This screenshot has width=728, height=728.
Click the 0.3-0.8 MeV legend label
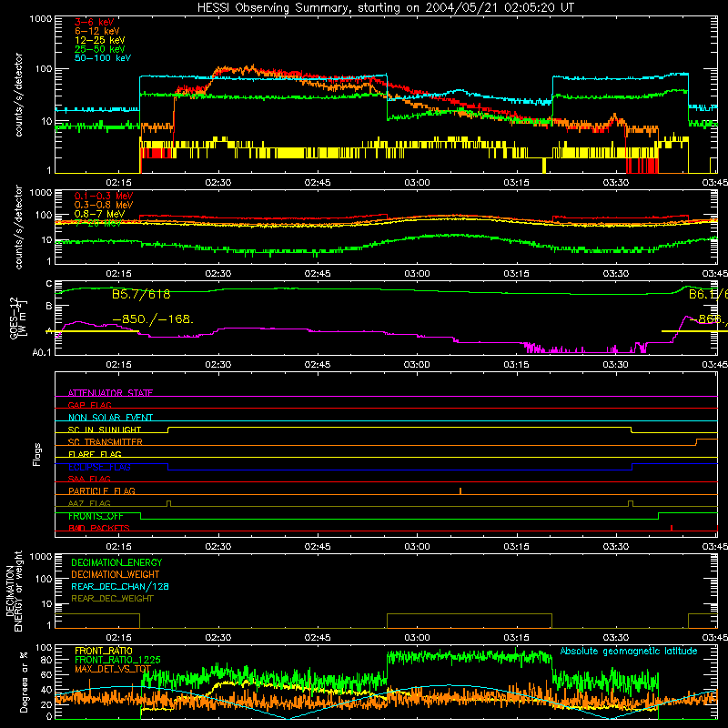click(x=104, y=205)
